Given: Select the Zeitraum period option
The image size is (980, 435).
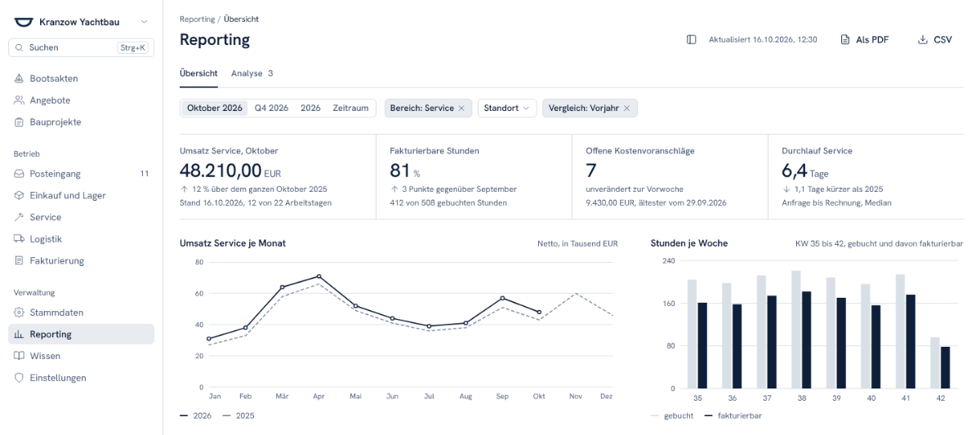Looking at the screenshot, I should [x=350, y=108].
